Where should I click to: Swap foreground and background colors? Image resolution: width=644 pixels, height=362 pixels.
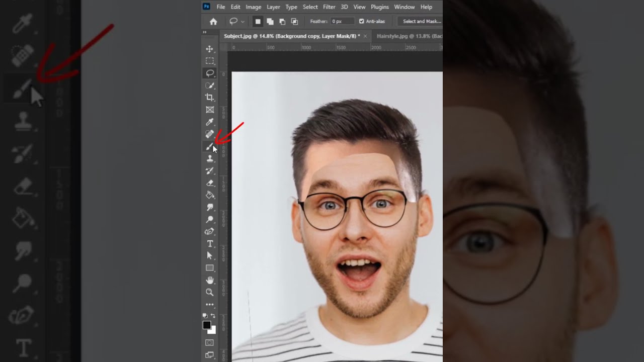[213, 316]
